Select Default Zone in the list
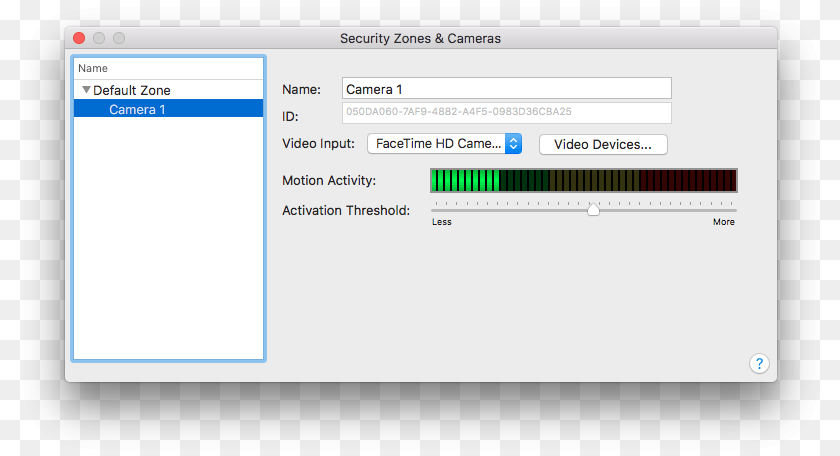This screenshot has height=456, width=840. point(169,90)
